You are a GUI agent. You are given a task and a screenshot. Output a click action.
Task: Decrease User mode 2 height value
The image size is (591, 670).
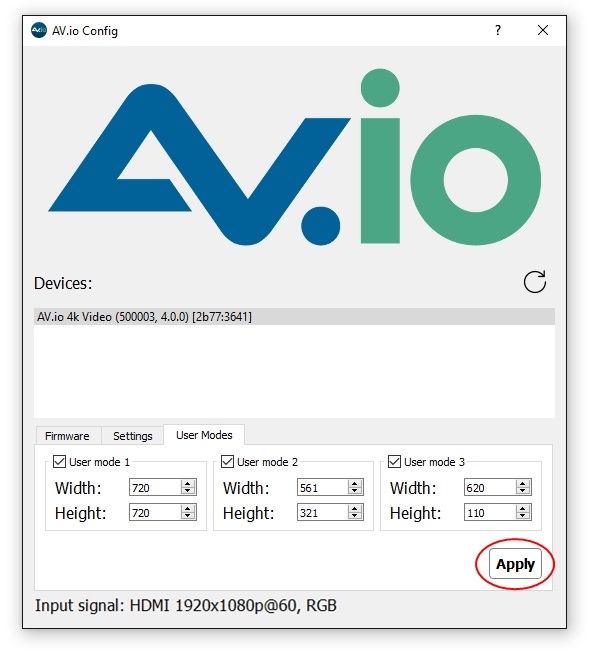coord(355,516)
